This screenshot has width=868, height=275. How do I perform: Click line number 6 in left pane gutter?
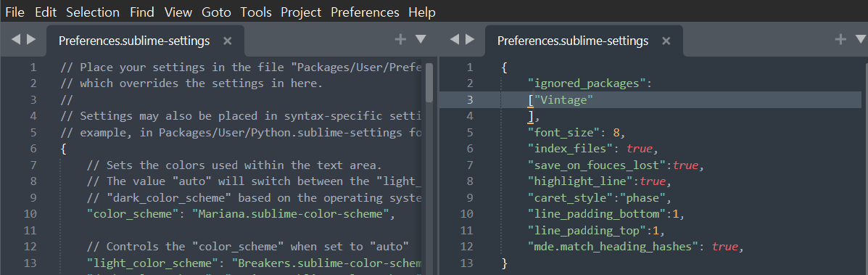[x=33, y=149]
